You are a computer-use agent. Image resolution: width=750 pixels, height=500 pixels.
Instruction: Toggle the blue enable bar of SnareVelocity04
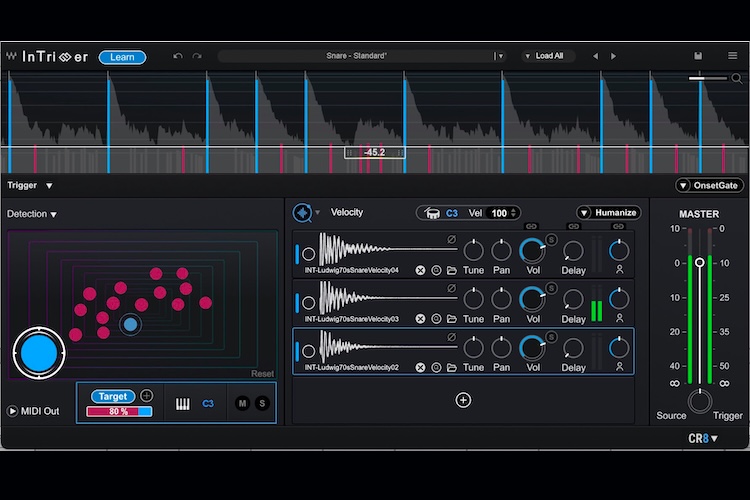297,254
